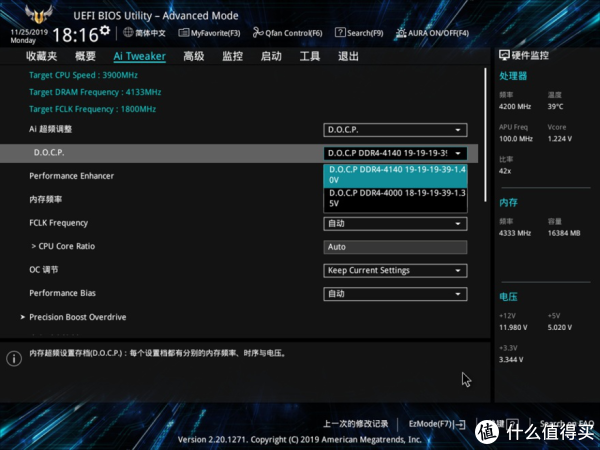This screenshot has width=600, height=450.
Task: Open MyFavorite(F3) list
Action: (209, 33)
